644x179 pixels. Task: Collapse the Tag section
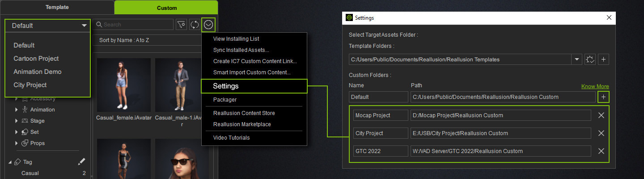(10, 162)
